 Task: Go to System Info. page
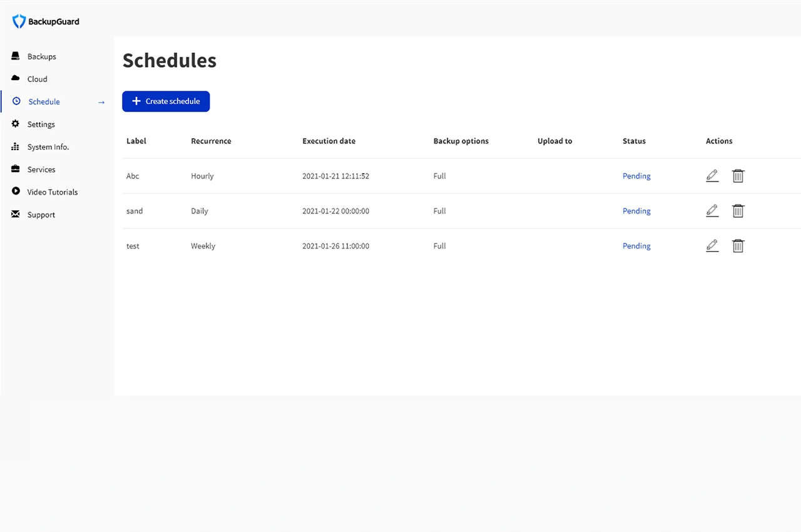tap(48, 147)
